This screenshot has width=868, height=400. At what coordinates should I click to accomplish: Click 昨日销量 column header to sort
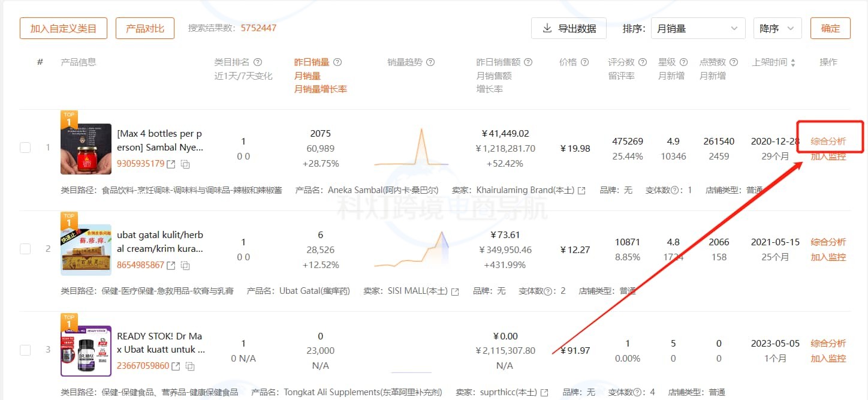[311, 62]
